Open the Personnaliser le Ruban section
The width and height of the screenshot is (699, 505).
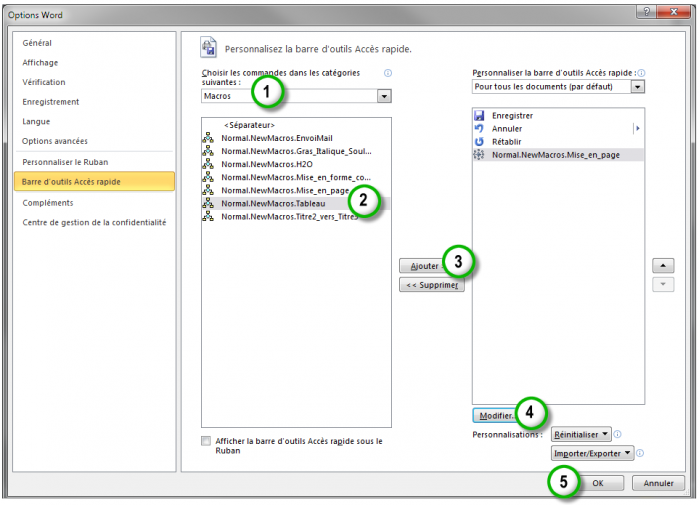65,162
